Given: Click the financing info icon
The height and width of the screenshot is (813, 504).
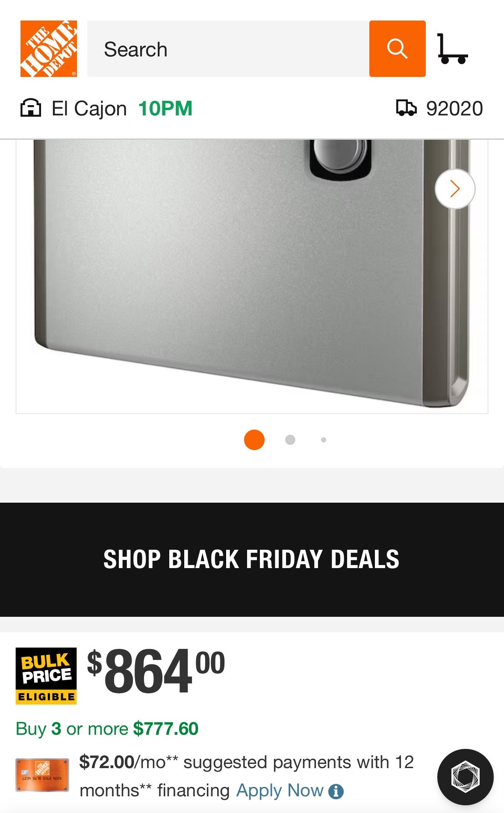Looking at the screenshot, I should pos(336,792).
